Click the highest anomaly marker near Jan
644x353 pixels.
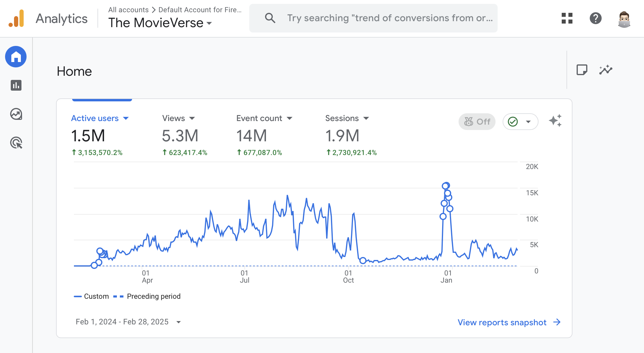pos(446,186)
